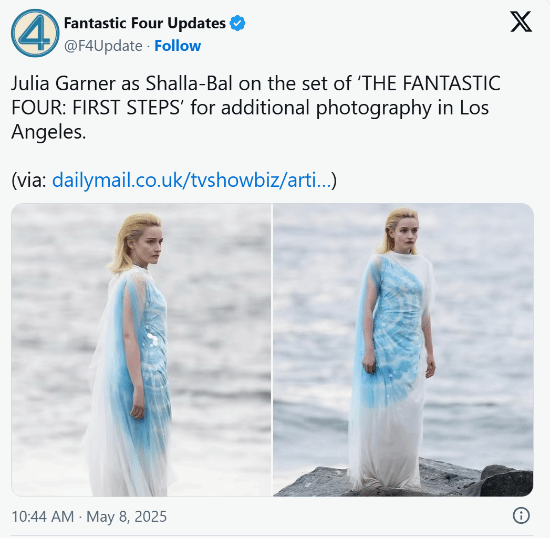Click the May 8, 2025 date
The height and width of the screenshot is (538, 550).
pos(127,517)
